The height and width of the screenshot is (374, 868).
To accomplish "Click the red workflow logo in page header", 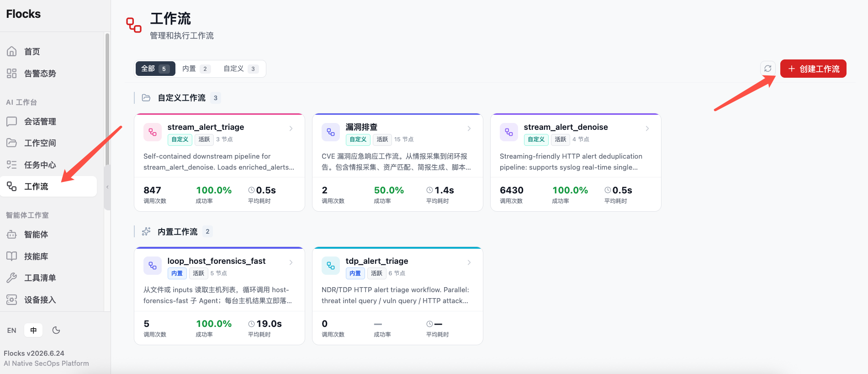I will pyautogui.click(x=134, y=25).
